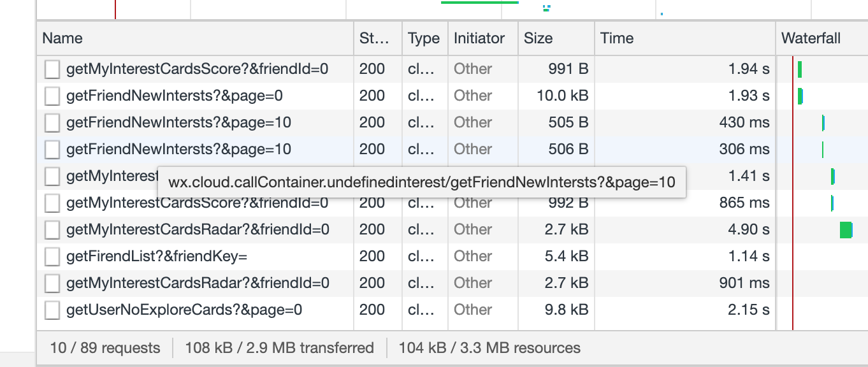Open the getUserNoExploreCards?&page=0 request
The width and height of the screenshot is (868, 367).
184,310
